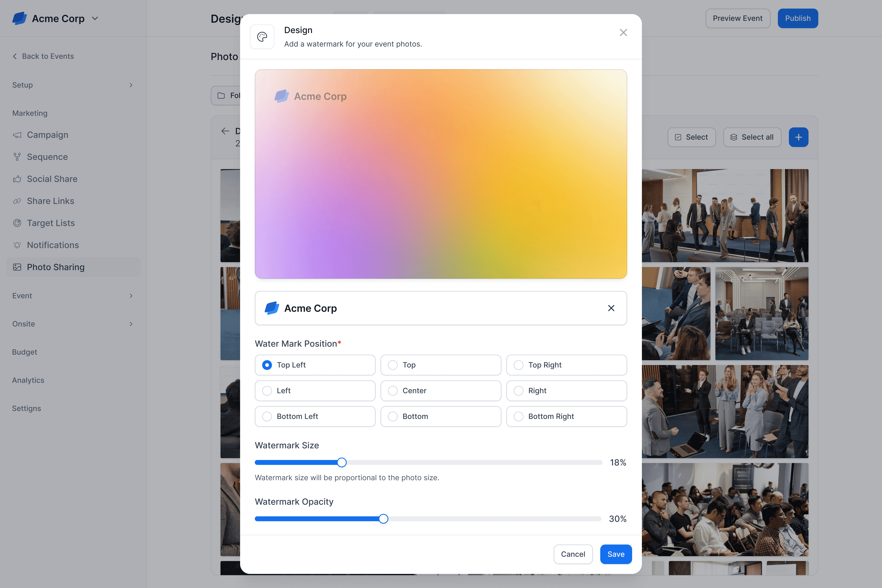The height and width of the screenshot is (588, 882).
Task: Select Bottom Left watermark position
Action: click(315, 416)
